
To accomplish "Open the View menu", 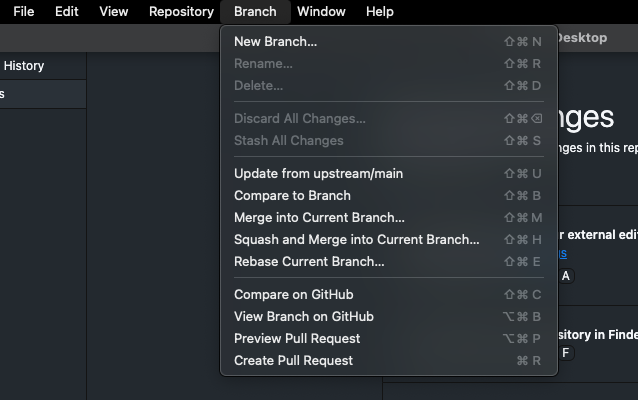I will [114, 11].
